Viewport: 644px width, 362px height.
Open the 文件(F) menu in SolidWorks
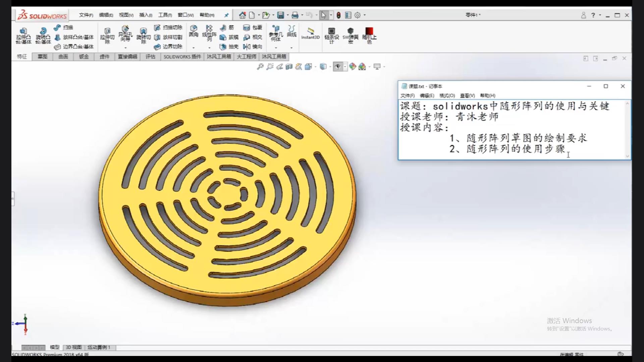point(86,15)
